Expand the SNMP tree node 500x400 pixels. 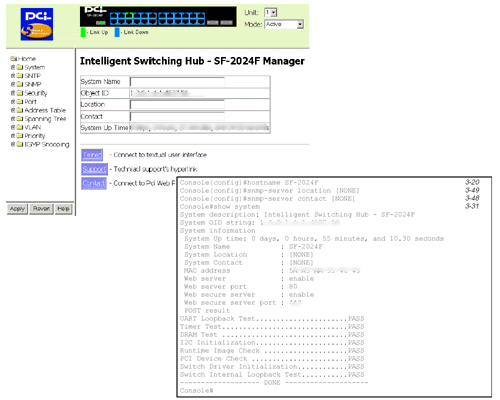click(13, 84)
